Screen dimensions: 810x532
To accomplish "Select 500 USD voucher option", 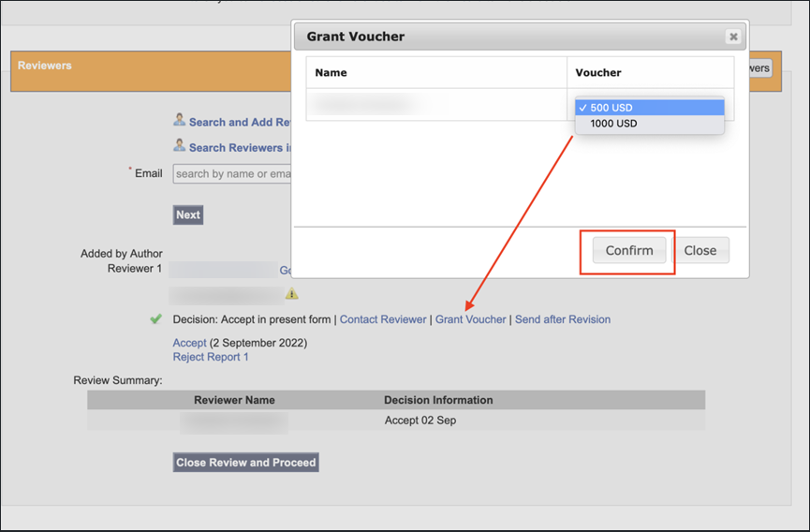I will [649, 108].
